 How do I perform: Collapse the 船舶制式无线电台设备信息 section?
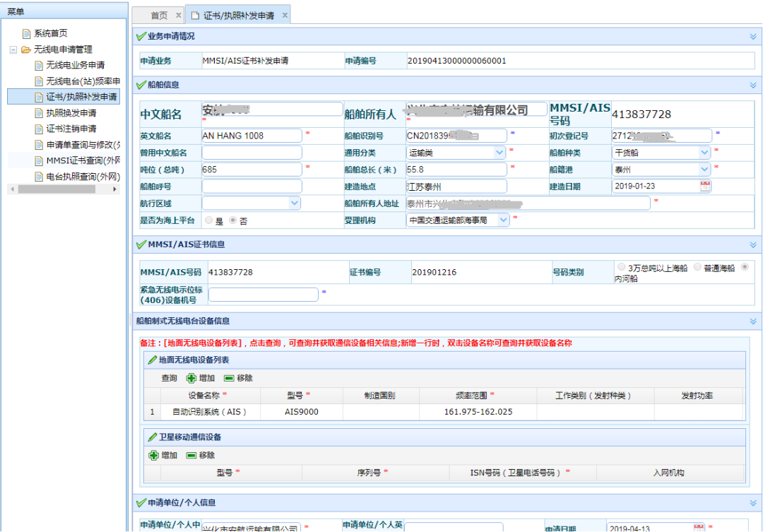pos(753,321)
